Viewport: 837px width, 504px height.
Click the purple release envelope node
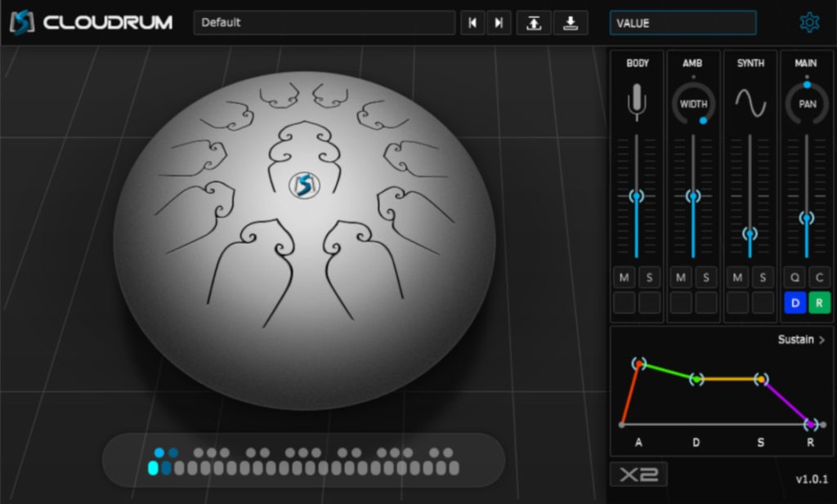(811, 425)
